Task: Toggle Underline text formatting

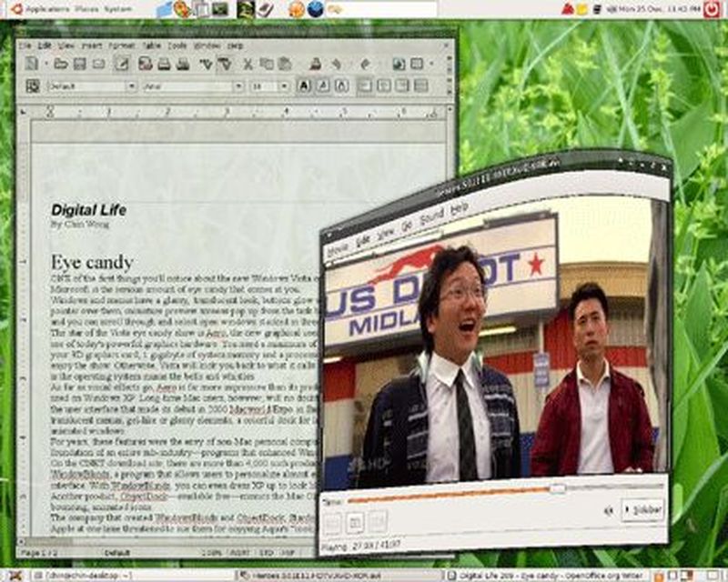Action: click(x=341, y=85)
